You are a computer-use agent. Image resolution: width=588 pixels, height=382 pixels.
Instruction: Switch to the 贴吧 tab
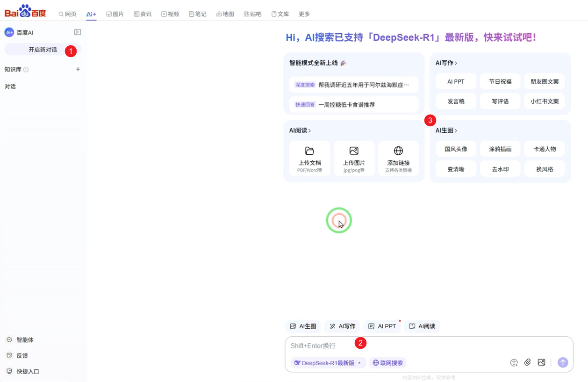pyautogui.click(x=252, y=14)
